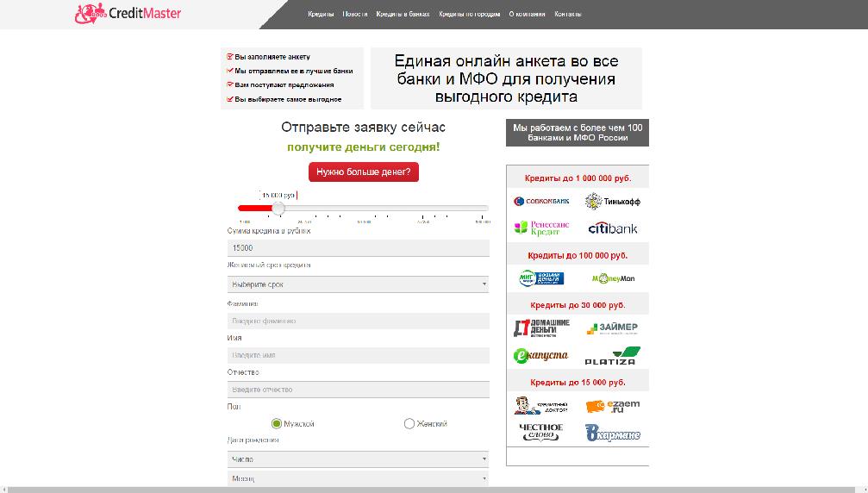This screenshot has height=493, width=868.
Task: Go to Кредиты по городам menu
Action: pos(470,15)
